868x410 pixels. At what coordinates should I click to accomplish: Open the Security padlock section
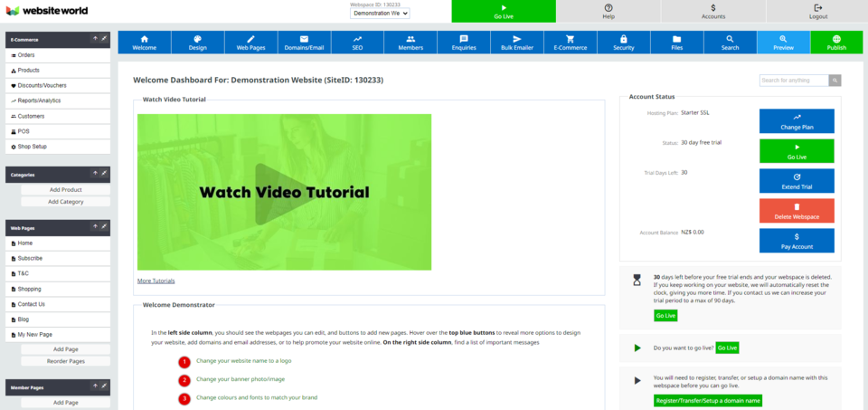click(623, 43)
